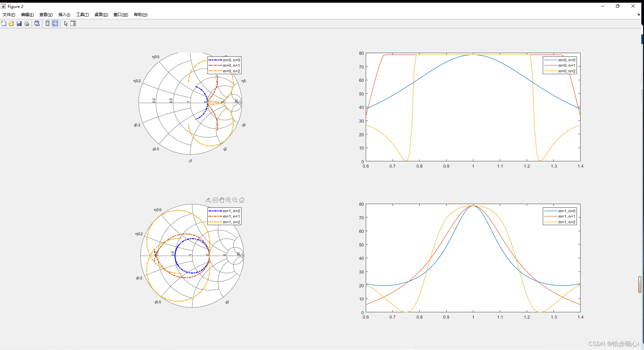Open the 文件(F) menu

tap(9, 15)
